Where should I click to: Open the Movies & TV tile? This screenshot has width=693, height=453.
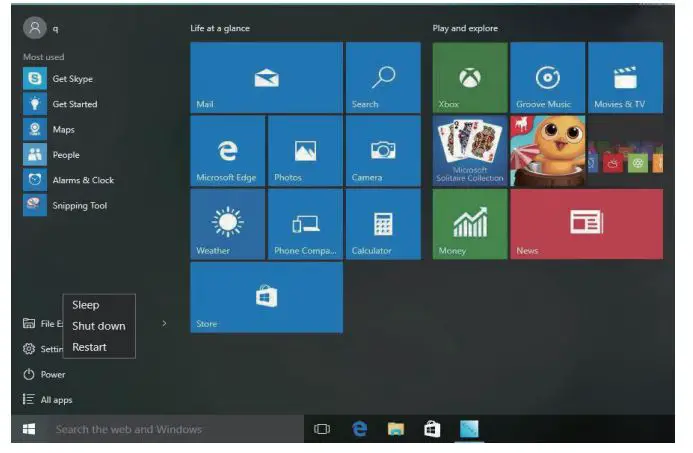coord(625,77)
